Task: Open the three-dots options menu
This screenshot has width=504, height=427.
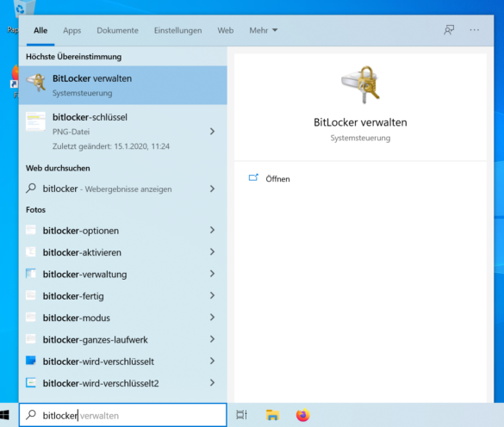Action: (475, 30)
